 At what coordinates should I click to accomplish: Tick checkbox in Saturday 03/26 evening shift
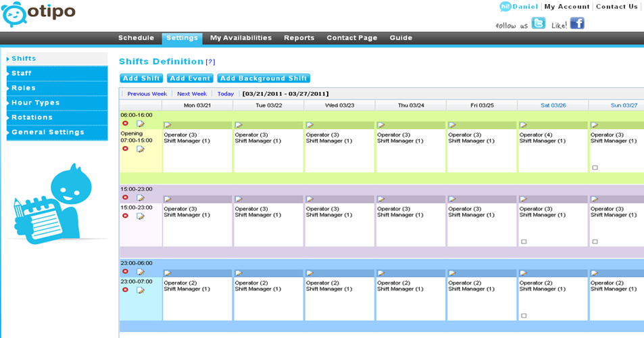(x=524, y=241)
